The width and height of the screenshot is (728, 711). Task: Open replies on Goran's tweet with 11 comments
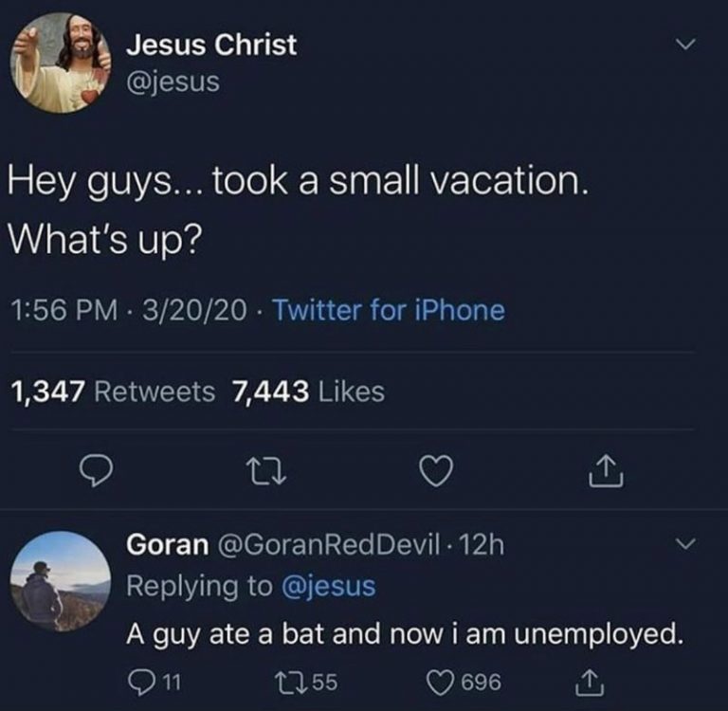click(x=145, y=681)
